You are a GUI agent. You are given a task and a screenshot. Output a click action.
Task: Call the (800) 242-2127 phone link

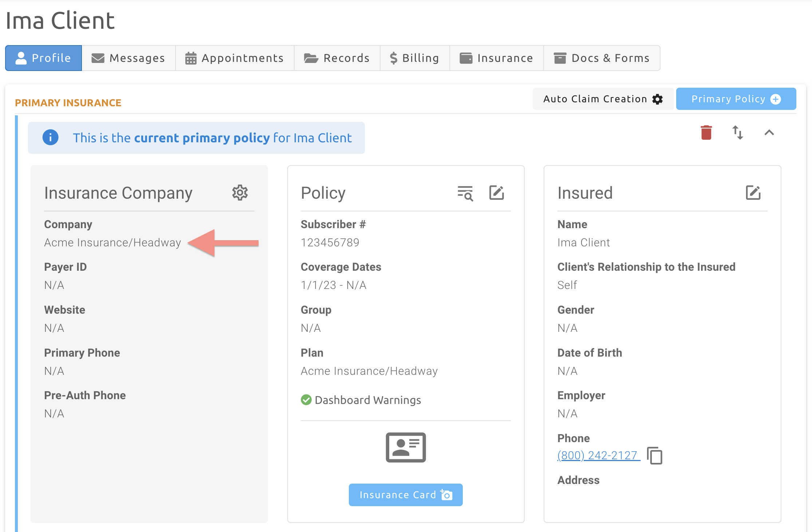pos(597,455)
